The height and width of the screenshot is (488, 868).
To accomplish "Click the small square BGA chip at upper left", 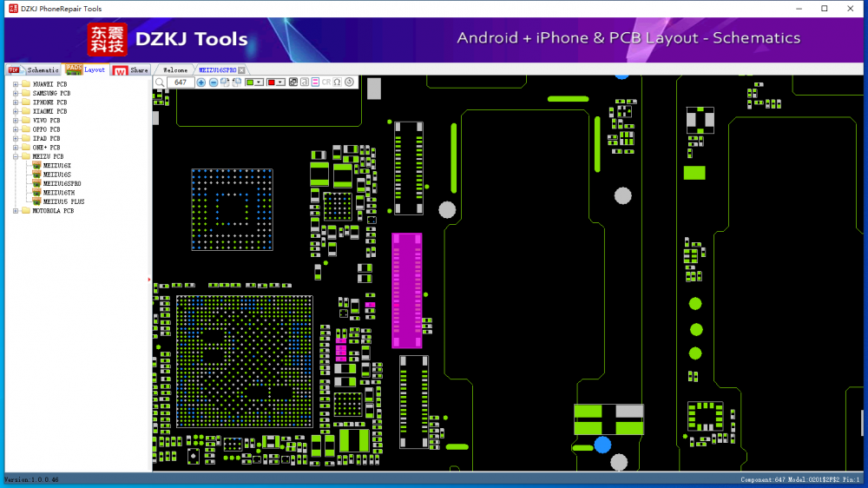I will pos(232,210).
